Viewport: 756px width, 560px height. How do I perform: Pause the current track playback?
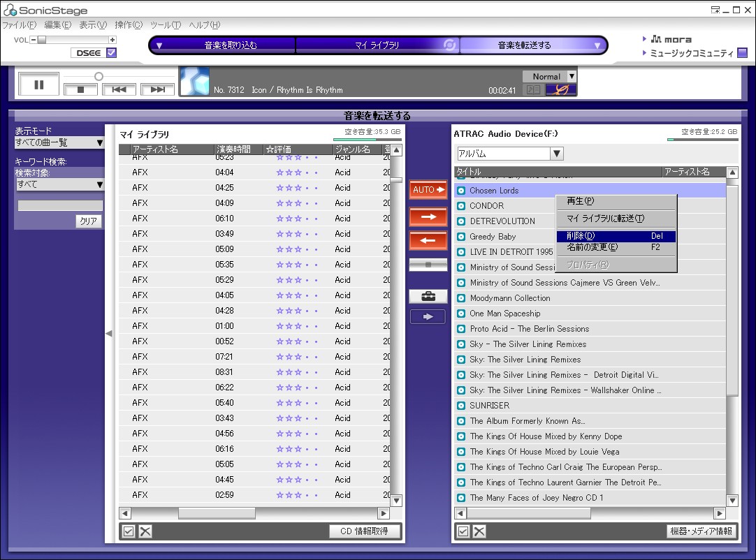[38, 84]
